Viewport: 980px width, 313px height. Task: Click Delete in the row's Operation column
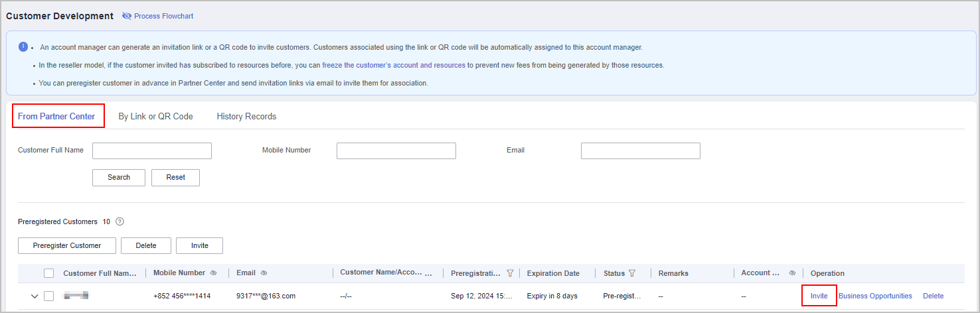click(x=933, y=296)
